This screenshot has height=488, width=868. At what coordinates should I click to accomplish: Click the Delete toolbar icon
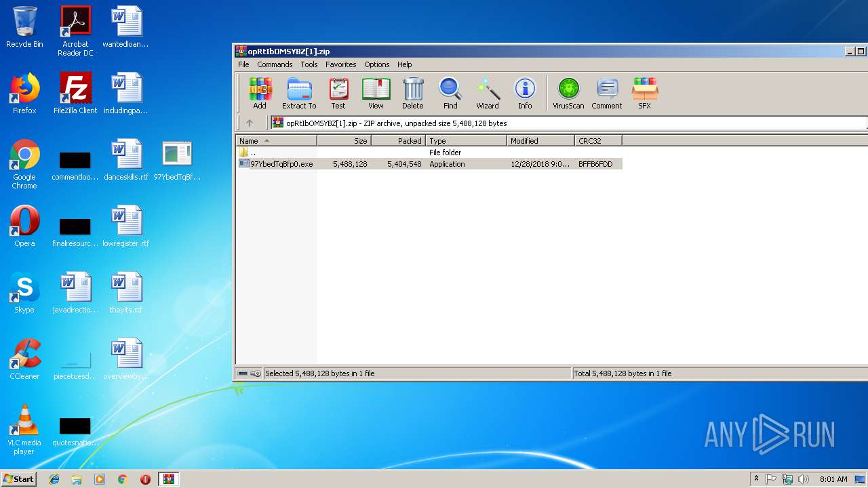coord(412,94)
